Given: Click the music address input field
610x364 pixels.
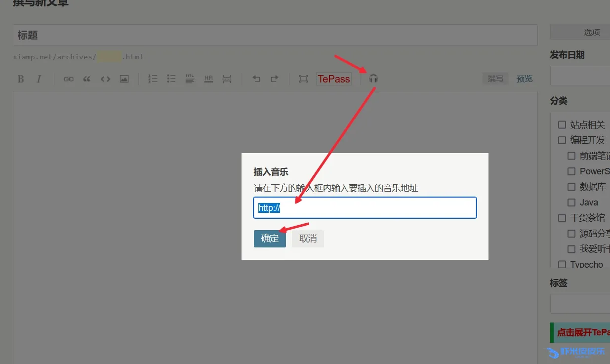Looking at the screenshot, I should coord(365,208).
